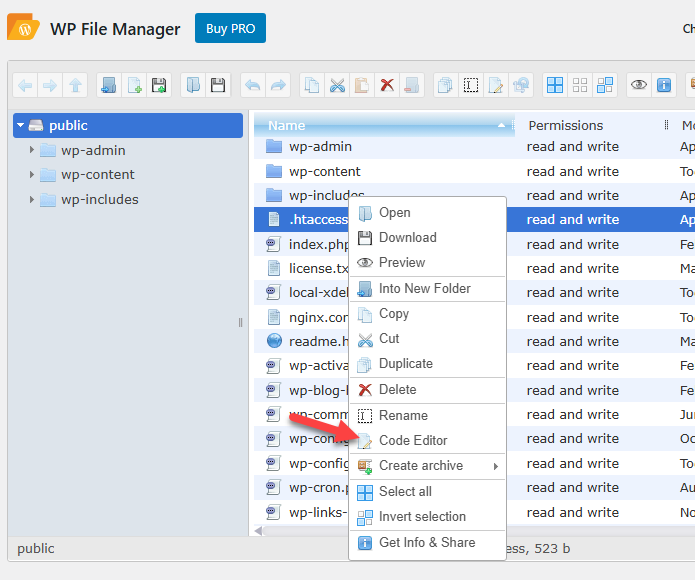The width and height of the screenshot is (695, 580).
Task: Expand wp-content folder in tree
Action: click(31, 175)
